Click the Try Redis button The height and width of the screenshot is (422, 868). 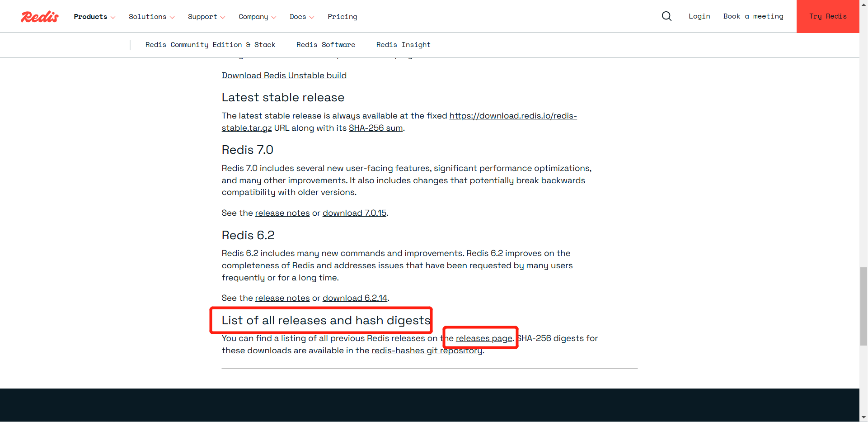point(828,16)
